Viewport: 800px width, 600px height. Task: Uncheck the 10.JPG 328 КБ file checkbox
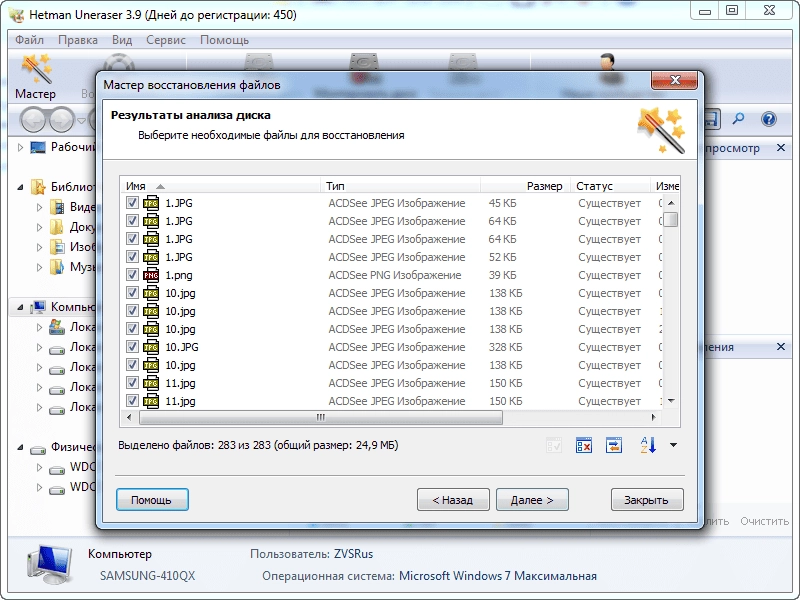[x=132, y=346]
